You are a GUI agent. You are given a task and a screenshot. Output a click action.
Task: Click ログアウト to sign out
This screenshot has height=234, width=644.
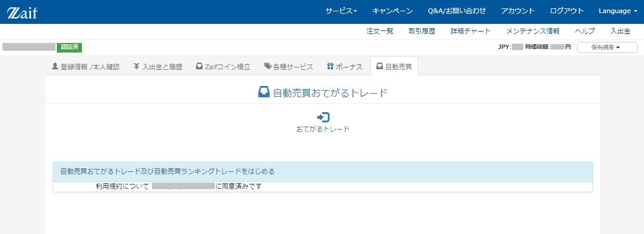pos(566,11)
